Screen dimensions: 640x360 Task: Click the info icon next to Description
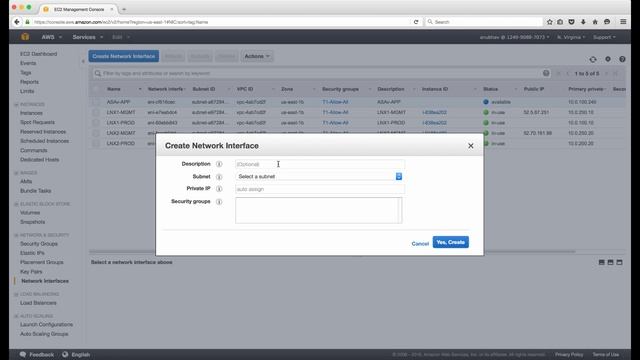point(219,164)
